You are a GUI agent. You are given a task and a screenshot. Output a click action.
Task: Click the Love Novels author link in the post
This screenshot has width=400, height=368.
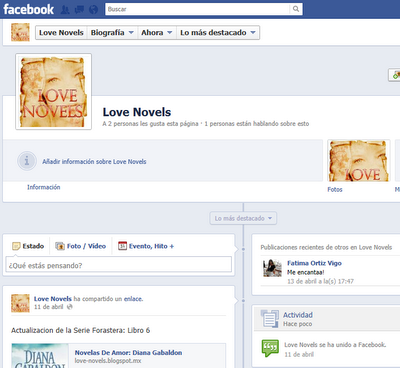pyautogui.click(x=53, y=299)
